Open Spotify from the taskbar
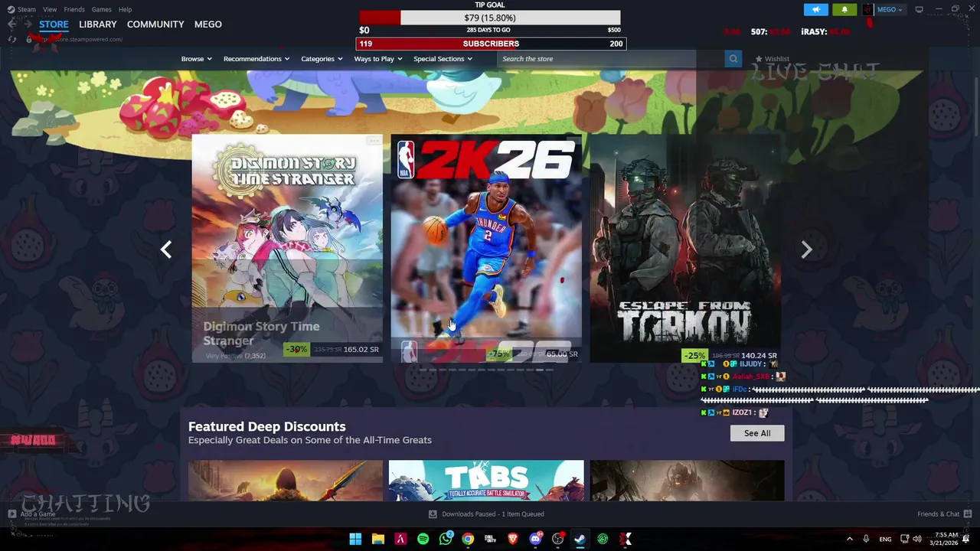Viewport: 980px width, 551px height. (x=423, y=539)
